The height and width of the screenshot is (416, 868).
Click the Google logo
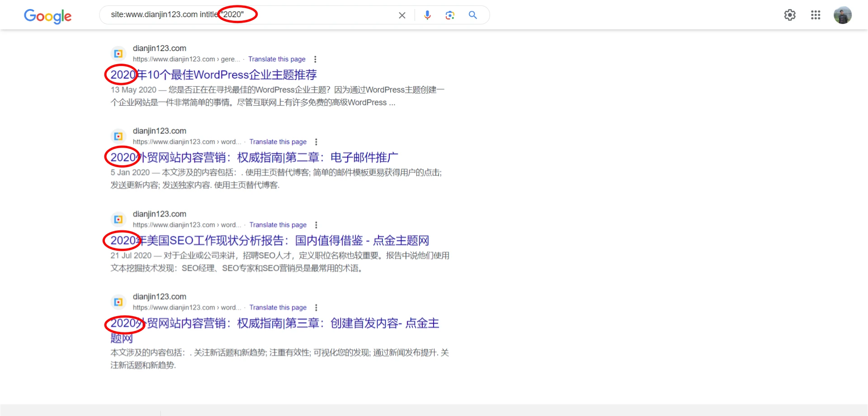click(47, 16)
